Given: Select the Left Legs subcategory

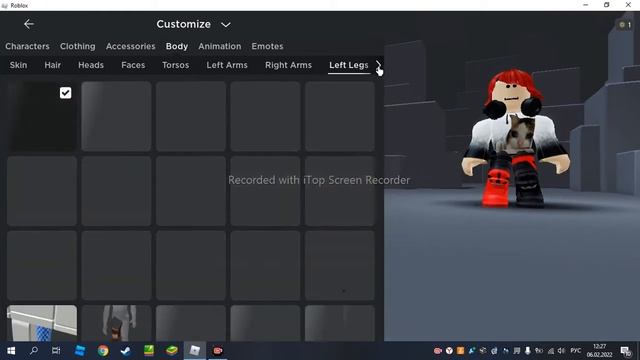Looking at the screenshot, I should (349, 65).
